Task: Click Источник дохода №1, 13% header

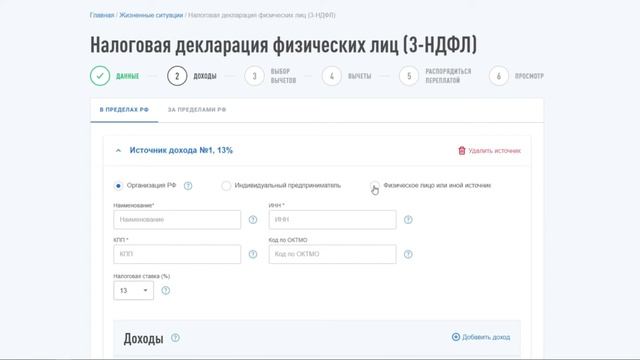Action: pyautogui.click(x=181, y=150)
